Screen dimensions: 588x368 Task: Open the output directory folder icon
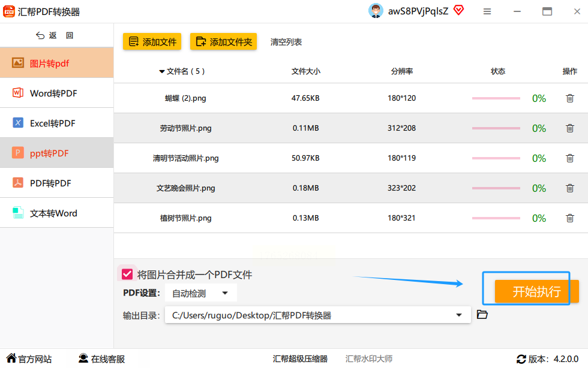pos(482,315)
